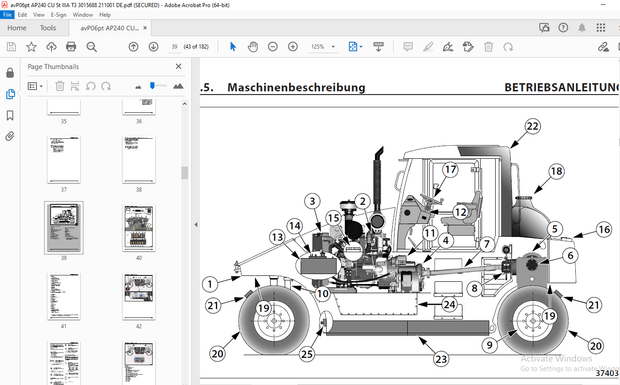Viewport: 620px width, 385px height.
Task: Click the rotate icon in main toolbar
Action: coord(508,47)
